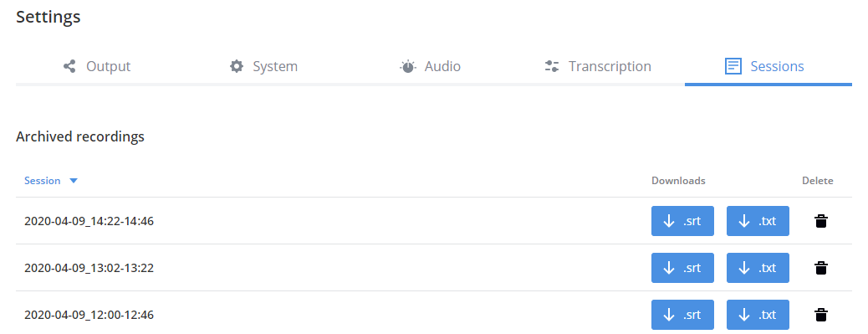Download .txt for 14:22-14:46 session

tap(758, 221)
